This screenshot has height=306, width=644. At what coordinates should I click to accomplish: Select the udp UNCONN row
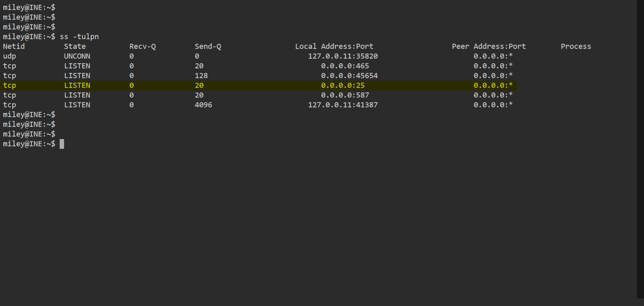(201, 56)
